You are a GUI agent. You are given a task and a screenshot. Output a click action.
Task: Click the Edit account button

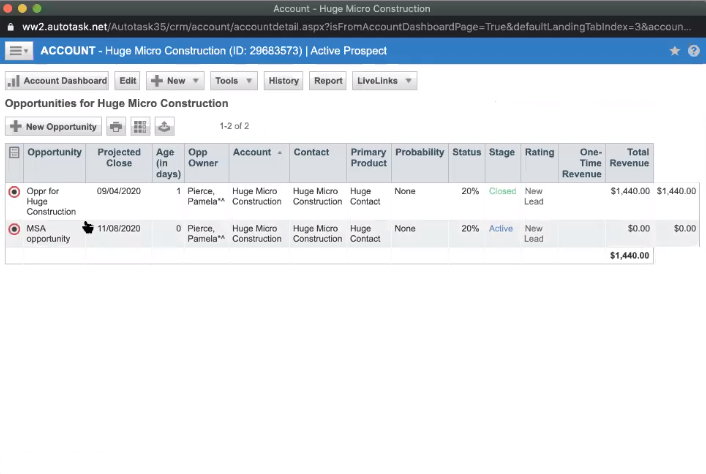point(127,81)
